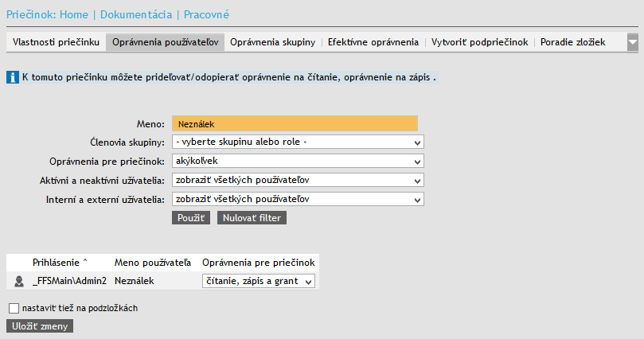Screen dimensions: 644x339
Task: Enable 'nastaviť tiež na podzložkách' checkbox
Action: (13, 308)
